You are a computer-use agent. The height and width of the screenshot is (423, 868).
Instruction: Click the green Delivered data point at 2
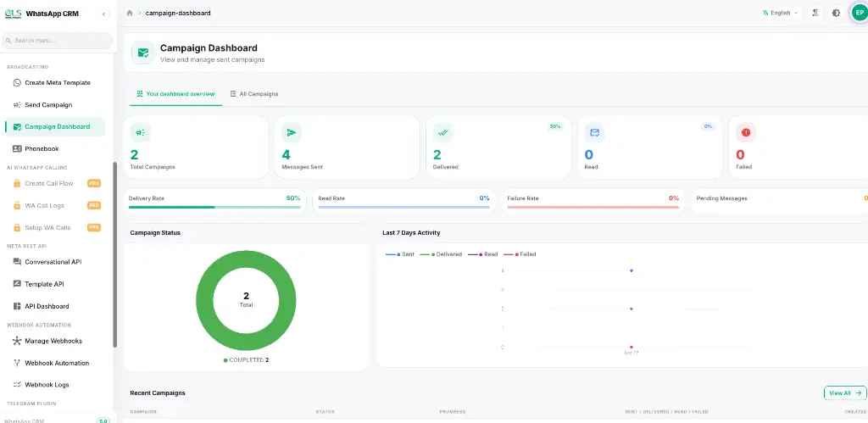(x=631, y=309)
